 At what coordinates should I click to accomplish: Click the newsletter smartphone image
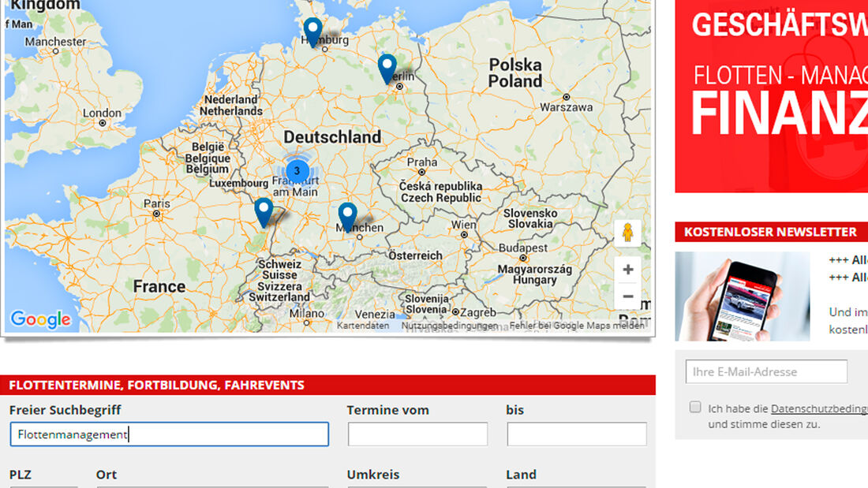point(743,296)
